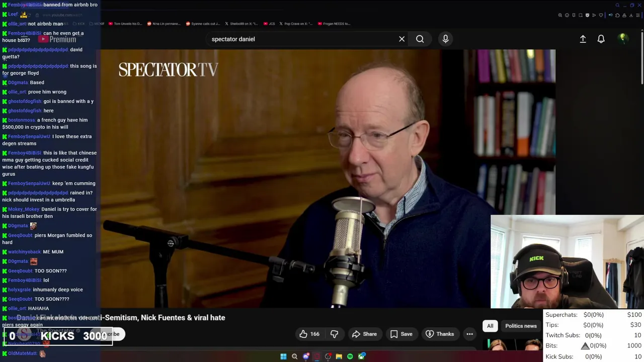Open Discord from the taskbar

pos(306,356)
